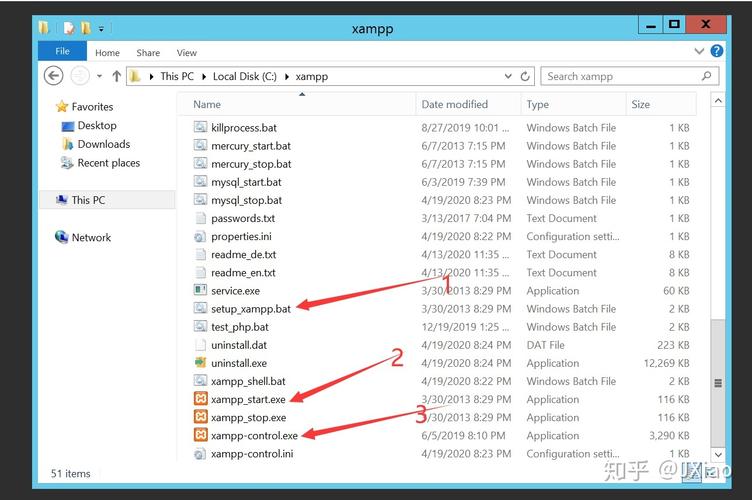The image size is (752, 500).
Task: Click the search magnifier icon
Action: (706, 76)
